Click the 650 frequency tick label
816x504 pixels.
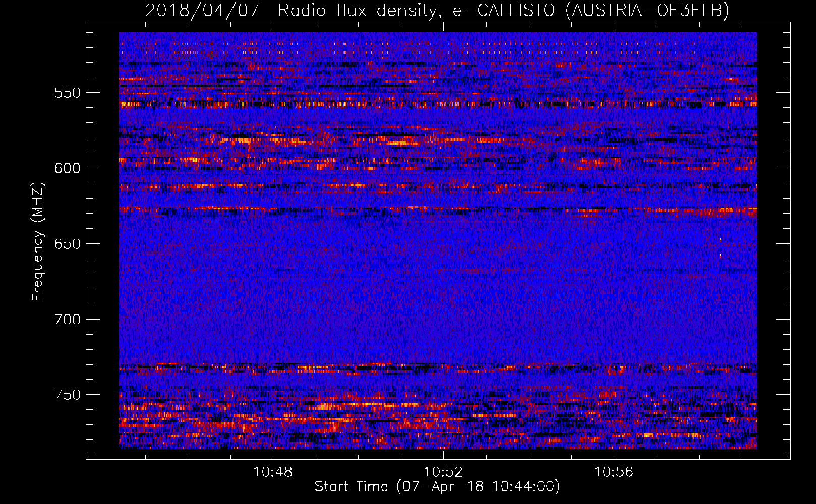[x=68, y=244]
